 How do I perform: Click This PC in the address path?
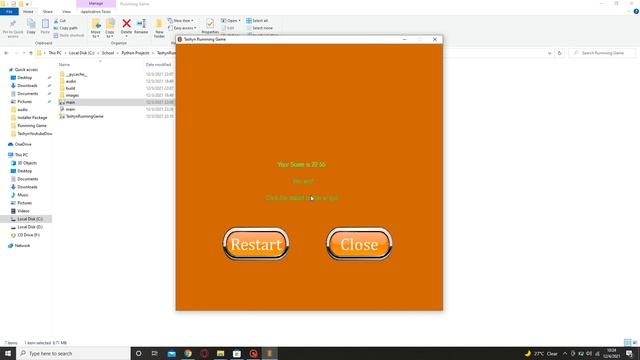click(55, 53)
